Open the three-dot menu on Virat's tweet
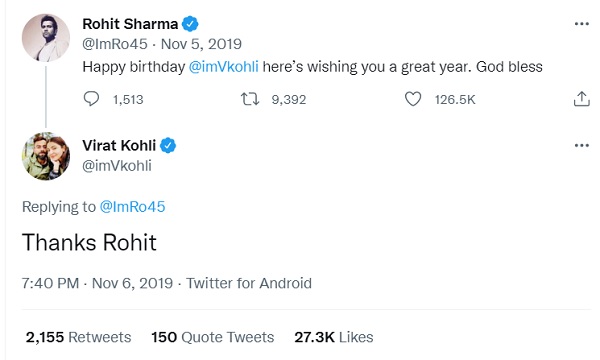Screen dimensions: 600x360 tap(582, 145)
